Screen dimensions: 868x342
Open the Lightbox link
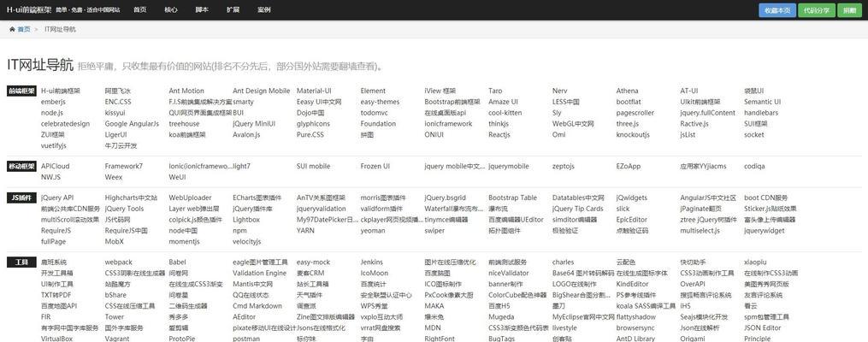coord(245,220)
